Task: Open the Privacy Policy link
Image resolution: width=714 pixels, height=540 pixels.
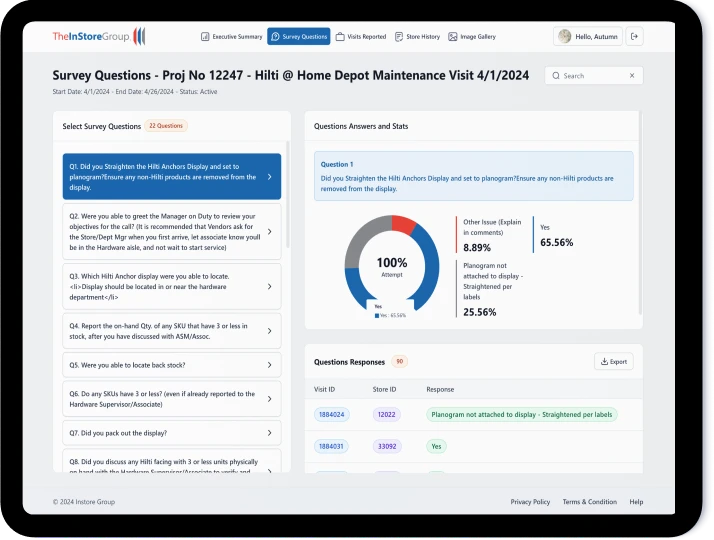Action: click(x=530, y=502)
